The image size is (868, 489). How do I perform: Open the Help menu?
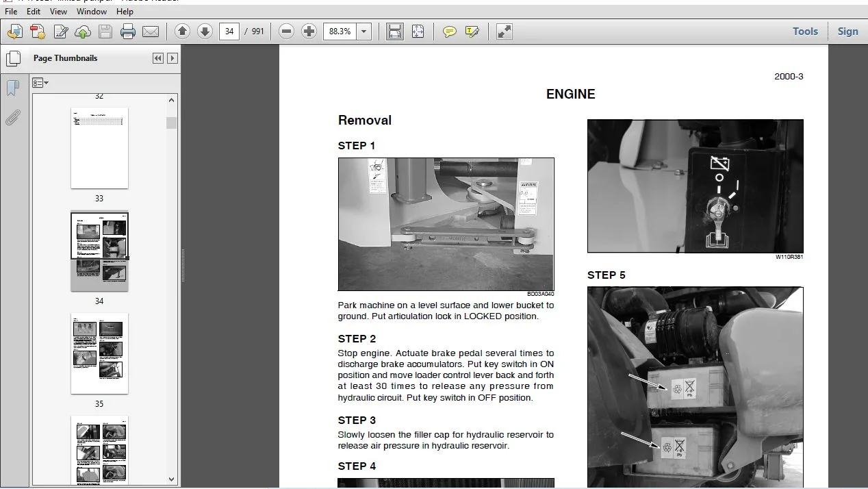(x=125, y=11)
